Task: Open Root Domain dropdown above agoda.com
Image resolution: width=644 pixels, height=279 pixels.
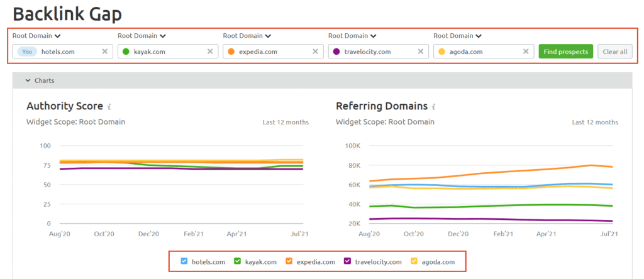Action: pyautogui.click(x=457, y=36)
